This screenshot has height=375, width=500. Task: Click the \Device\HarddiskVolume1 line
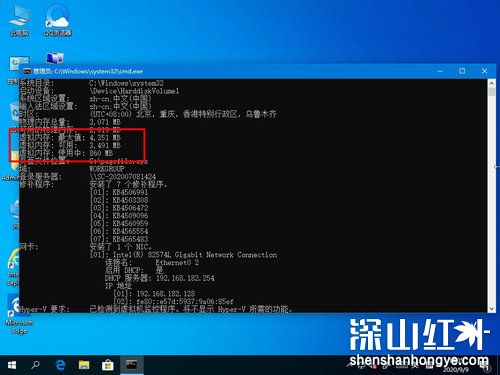[134, 91]
